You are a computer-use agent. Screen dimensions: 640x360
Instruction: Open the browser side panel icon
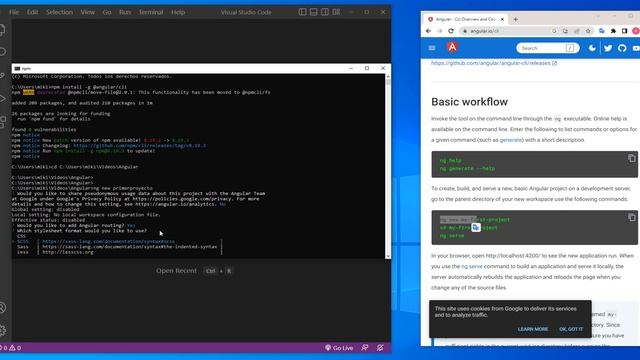[624, 31]
